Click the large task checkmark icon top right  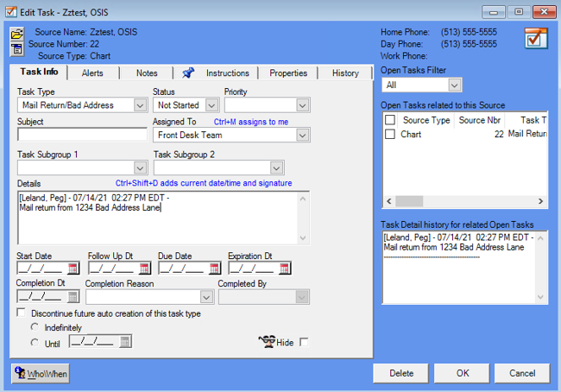[x=536, y=38]
